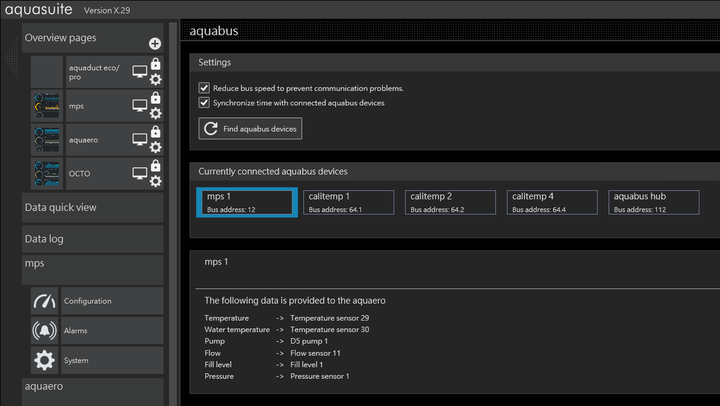The width and height of the screenshot is (720, 406).
Task: Expand the aquaero section in sidebar
Action: click(92, 392)
